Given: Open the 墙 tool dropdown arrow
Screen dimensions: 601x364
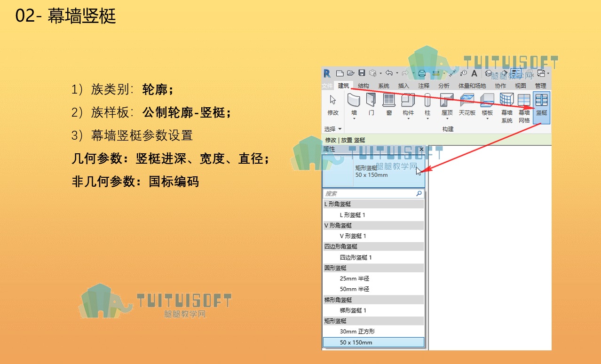Looking at the screenshot, I should tap(354, 119).
